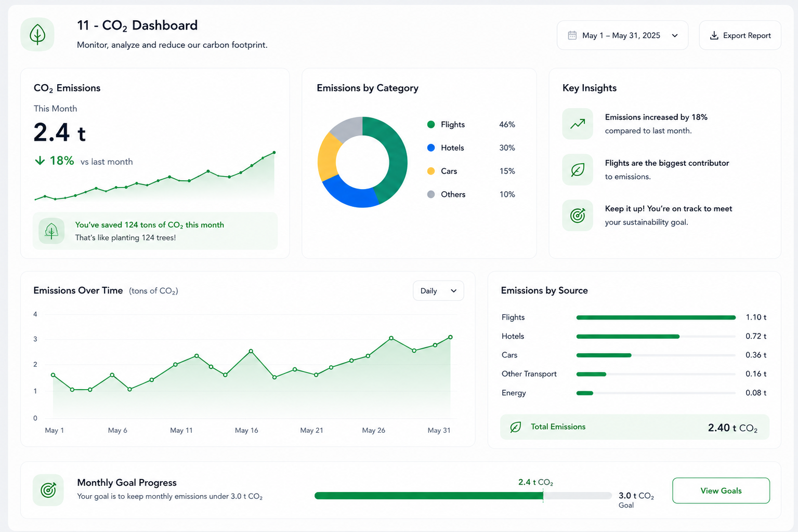Click the target icon beside Keep it up
Image resolution: width=798 pixels, height=532 pixels.
578,215
